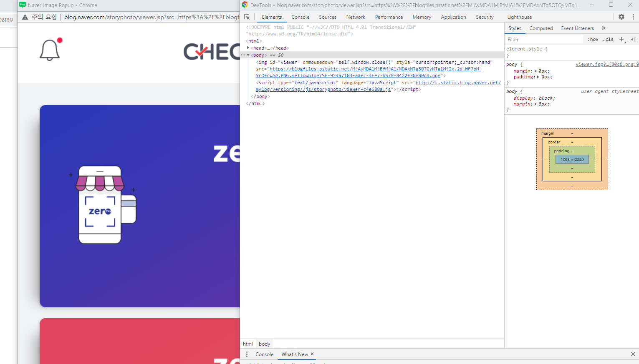Select the What's New drawer tab
Viewport: 639px width, 364px height.
295,354
